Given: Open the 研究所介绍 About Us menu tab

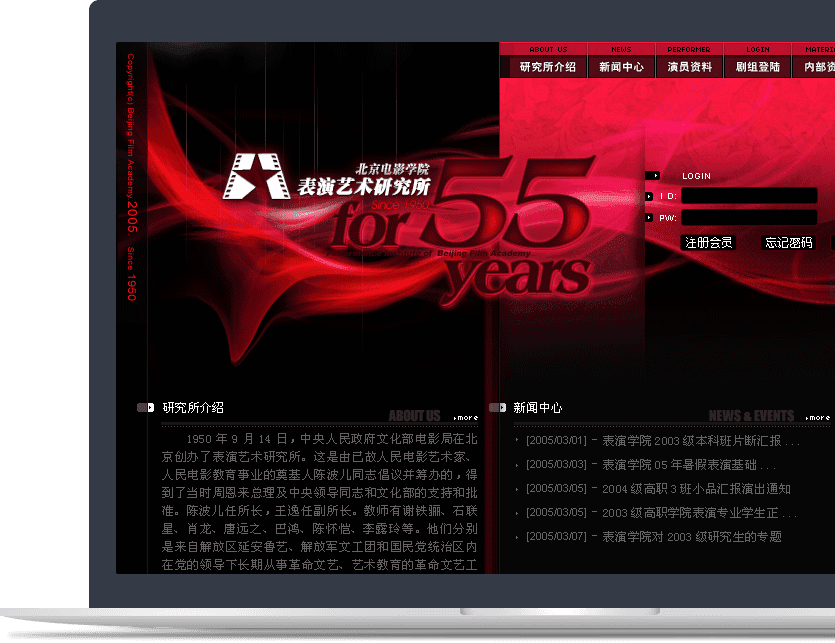Looking at the screenshot, I should coord(547,67).
